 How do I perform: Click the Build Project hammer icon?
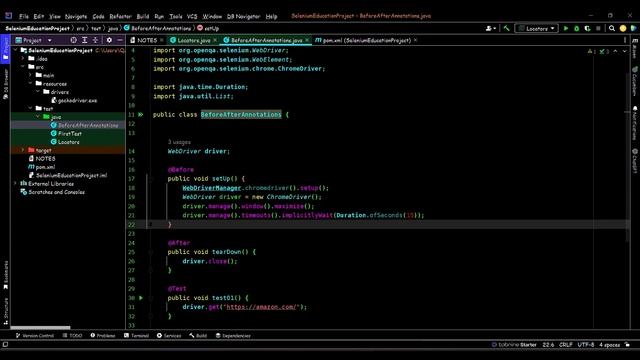click(x=507, y=28)
